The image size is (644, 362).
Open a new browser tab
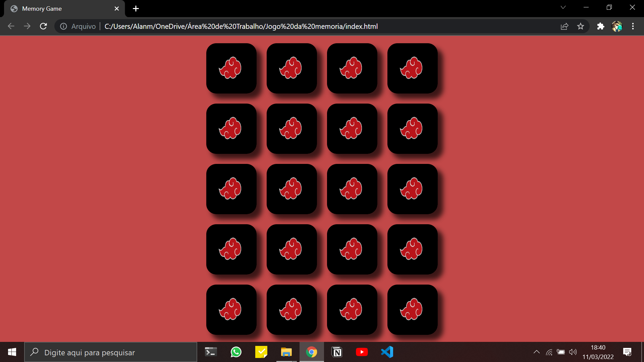tap(136, 9)
